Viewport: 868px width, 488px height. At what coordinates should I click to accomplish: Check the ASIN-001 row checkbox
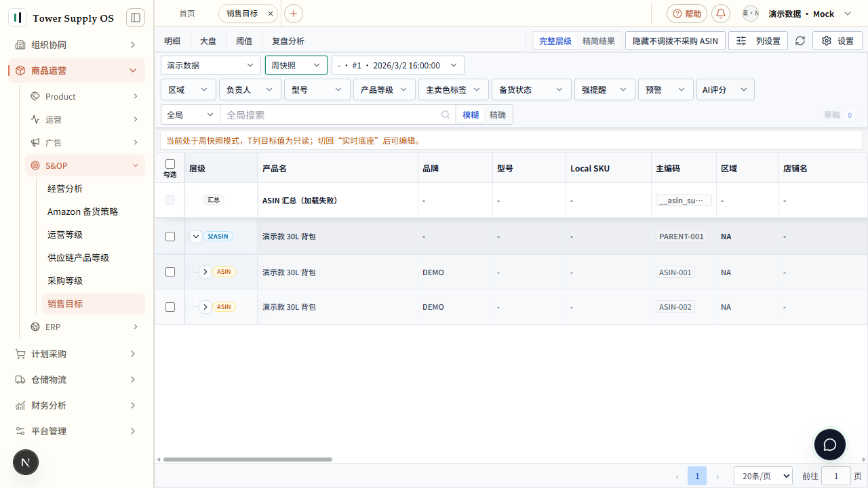pos(170,272)
